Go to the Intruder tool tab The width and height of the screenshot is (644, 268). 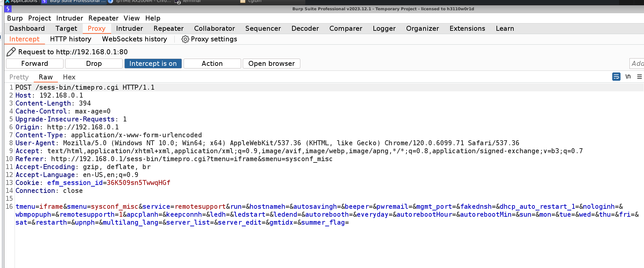click(x=130, y=28)
